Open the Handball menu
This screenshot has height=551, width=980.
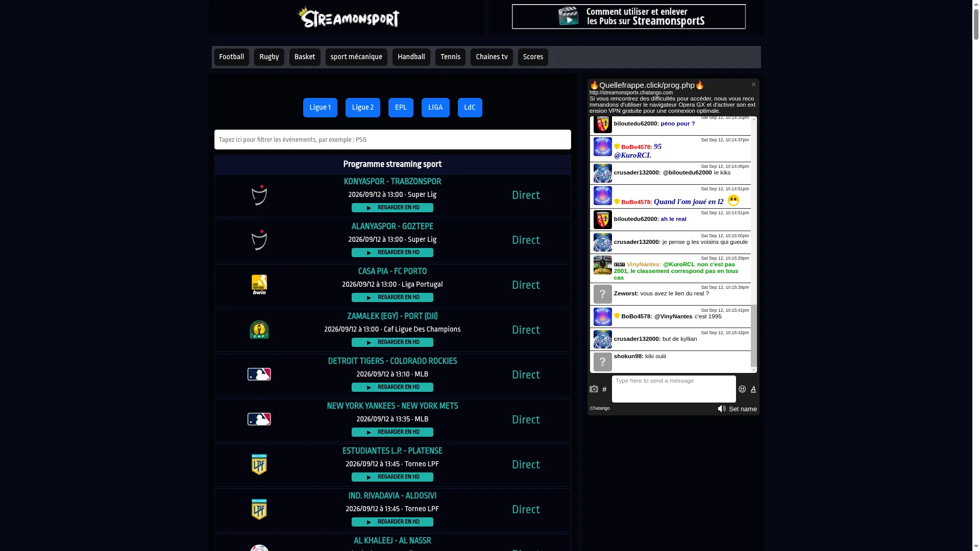pyautogui.click(x=411, y=57)
